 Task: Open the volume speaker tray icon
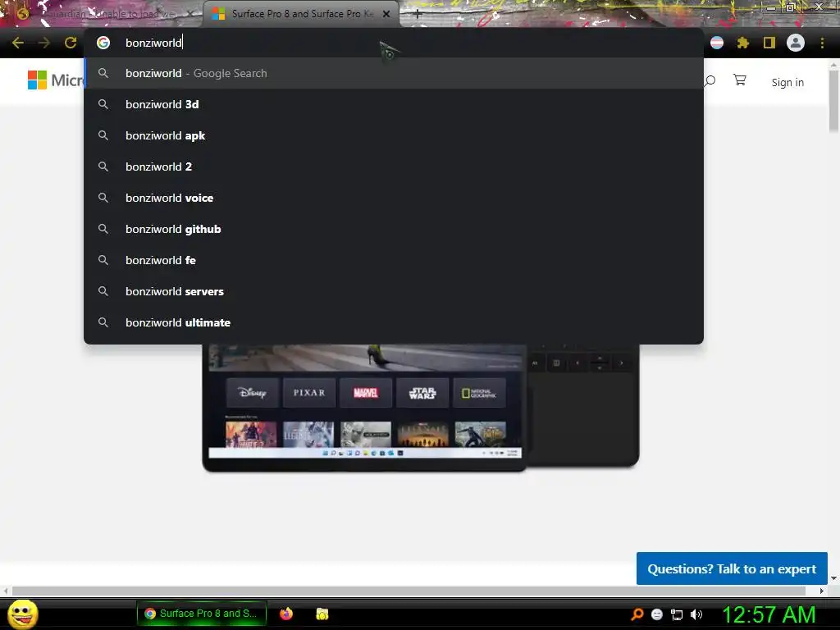tap(696, 614)
